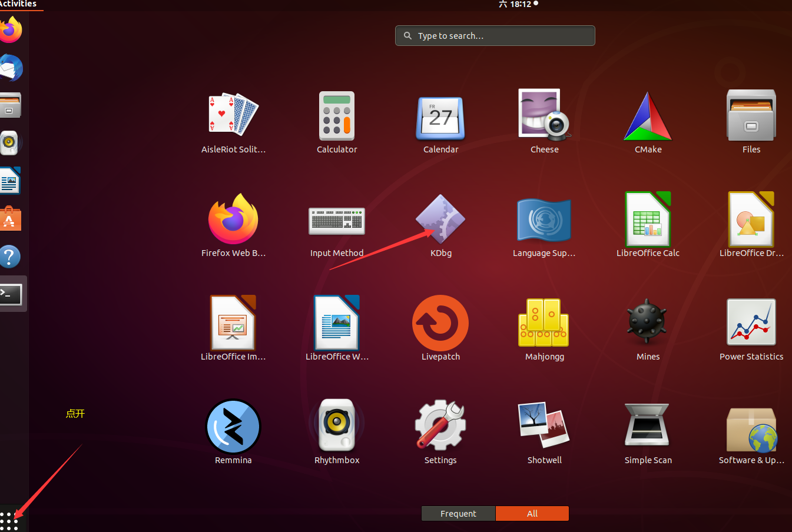
Task: Switch to Terminal in the dock
Action: tap(11, 294)
